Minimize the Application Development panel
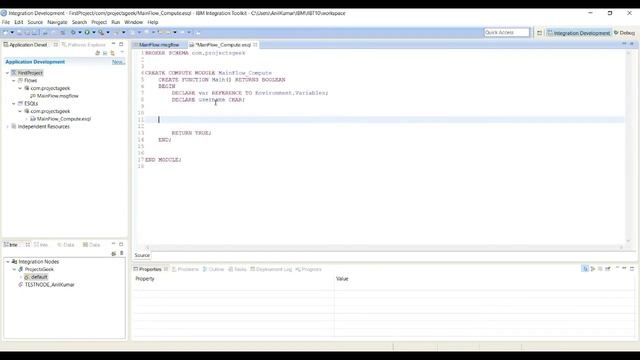This screenshot has height=360, width=640. tap(113, 44)
